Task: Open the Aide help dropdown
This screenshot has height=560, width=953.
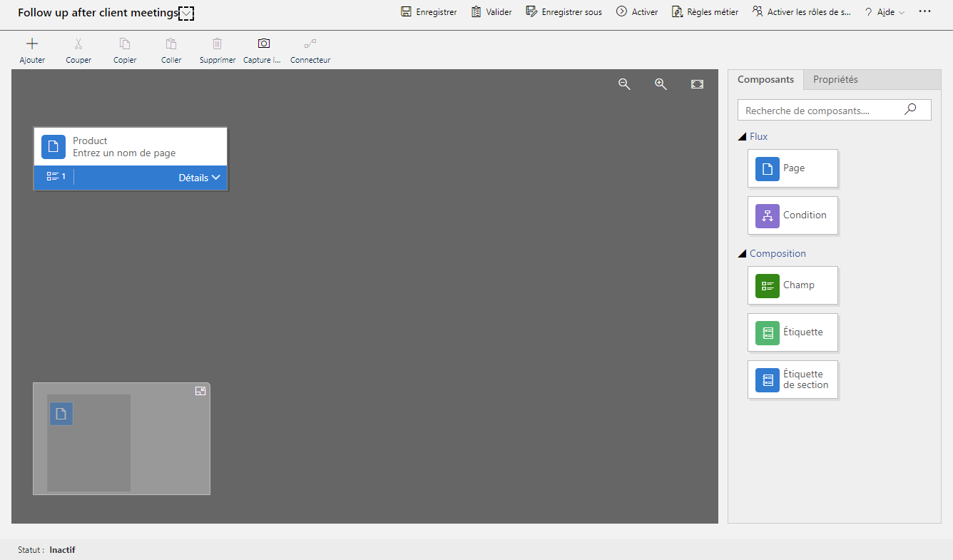Action: pyautogui.click(x=885, y=12)
